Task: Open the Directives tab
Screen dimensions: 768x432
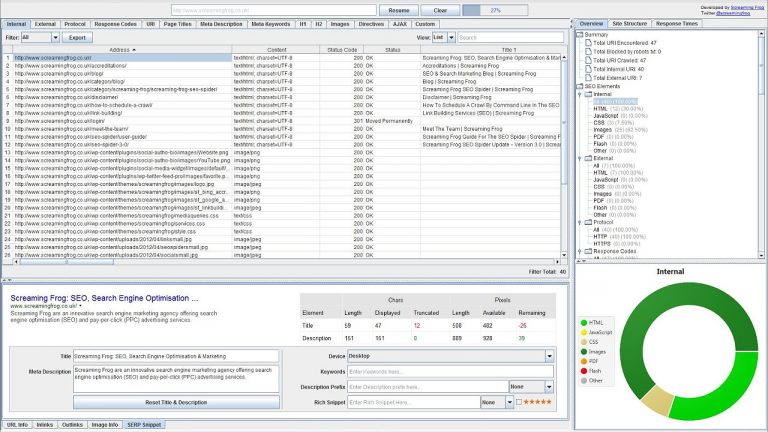Action: pyautogui.click(x=371, y=24)
